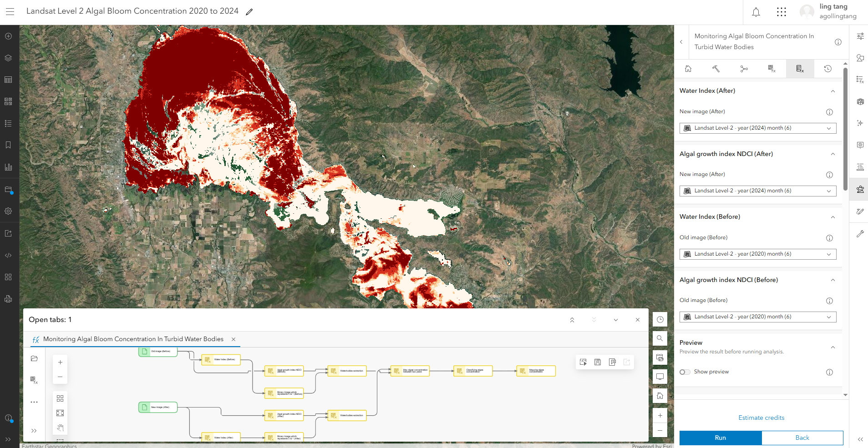
Task: Switch to the ModelBuilder workflow tab
Action: (744, 69)
